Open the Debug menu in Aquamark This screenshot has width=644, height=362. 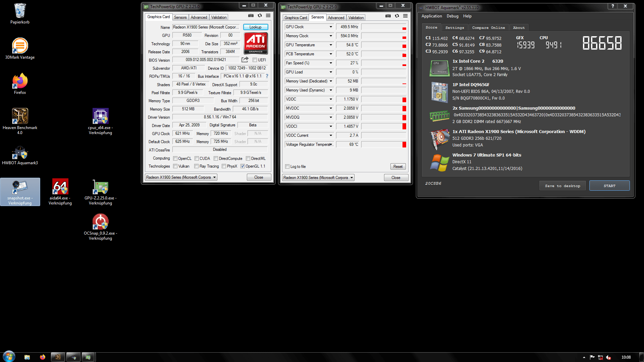click(452, 16)
